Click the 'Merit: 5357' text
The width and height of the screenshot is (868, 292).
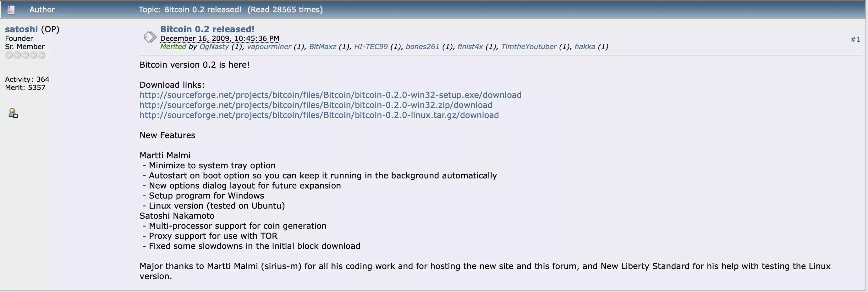coord(25,88)
